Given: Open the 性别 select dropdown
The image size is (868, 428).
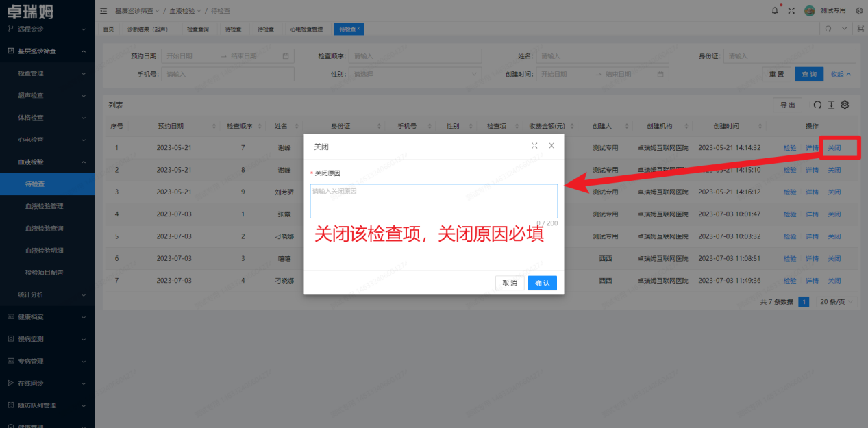Looking at the screenshot, I should tap(414, 74).
